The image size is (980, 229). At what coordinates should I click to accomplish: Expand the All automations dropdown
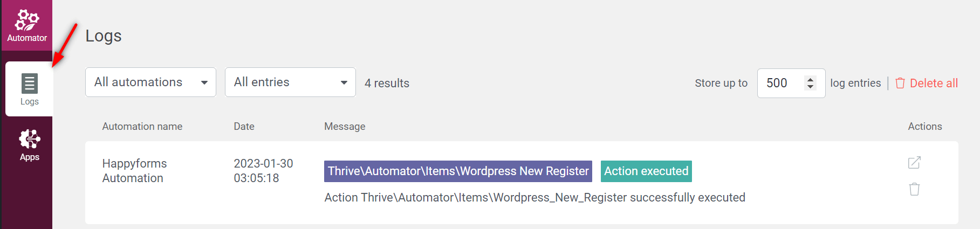[150, 82]
